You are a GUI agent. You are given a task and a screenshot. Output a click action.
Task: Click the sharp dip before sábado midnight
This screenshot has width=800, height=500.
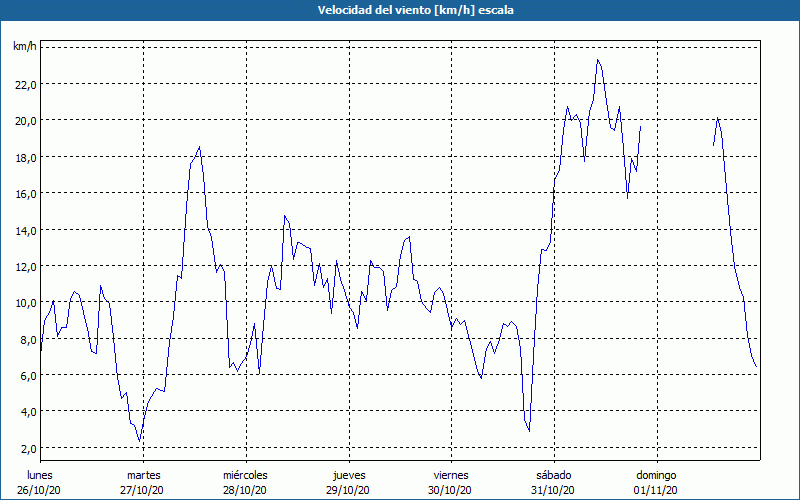(529, 431)
